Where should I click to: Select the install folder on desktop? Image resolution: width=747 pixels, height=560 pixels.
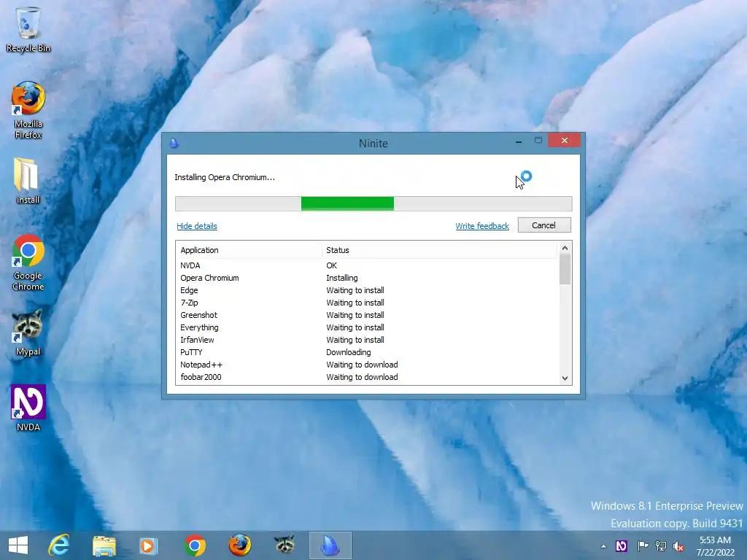click(x=28, y=181)
